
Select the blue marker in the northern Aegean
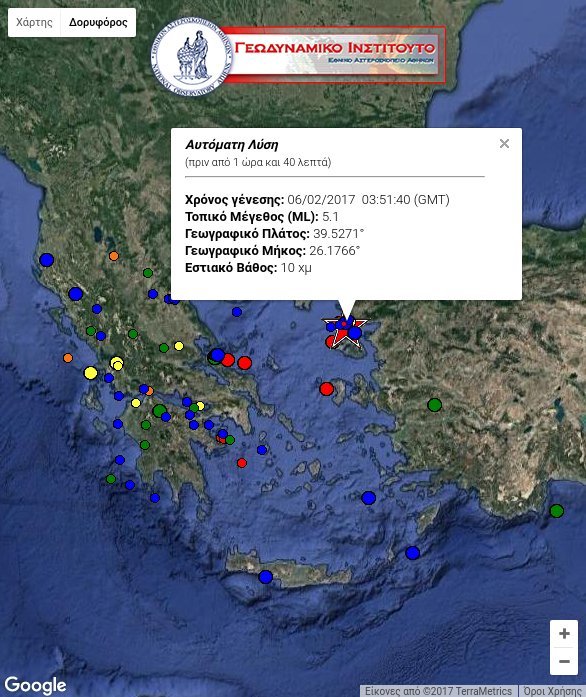237,312
